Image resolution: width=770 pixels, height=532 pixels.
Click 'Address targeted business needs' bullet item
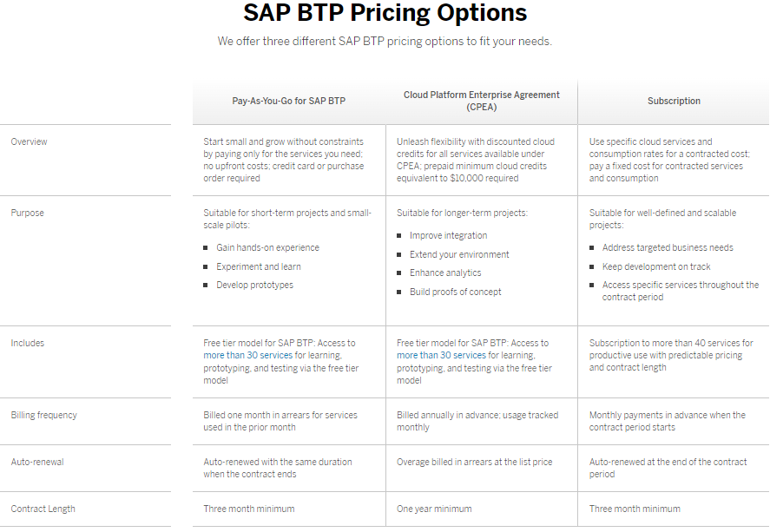(x=666, y=248)
